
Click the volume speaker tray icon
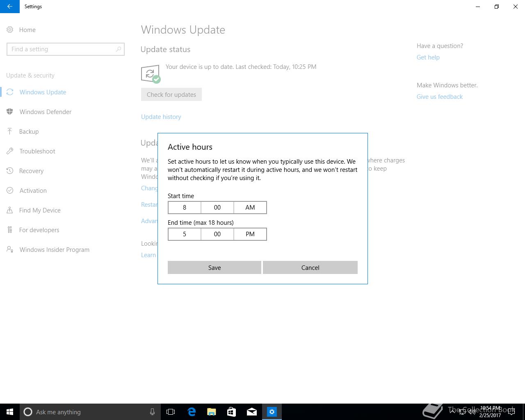[472, 412]
